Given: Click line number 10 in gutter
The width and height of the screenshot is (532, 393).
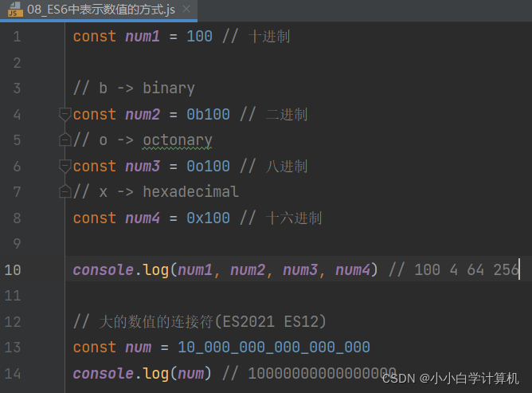Looking at the screenshot, I should pyautogui.click(x=13, y=270).
